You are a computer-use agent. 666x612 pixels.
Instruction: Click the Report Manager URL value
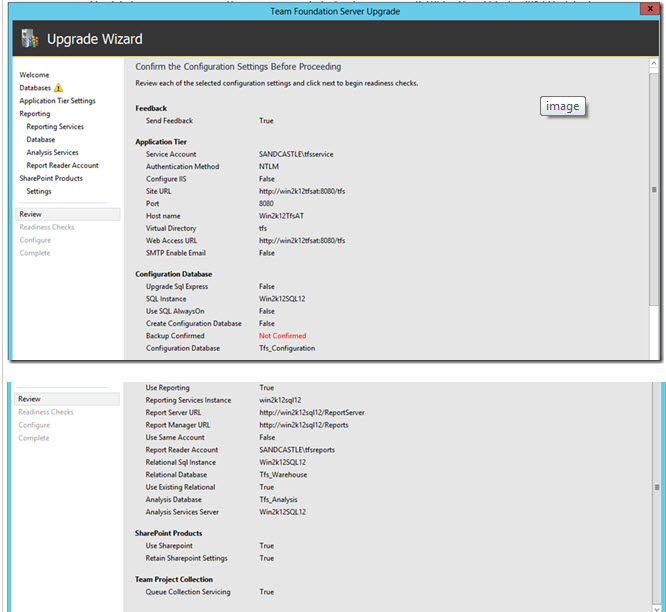(x=304, y=425)
